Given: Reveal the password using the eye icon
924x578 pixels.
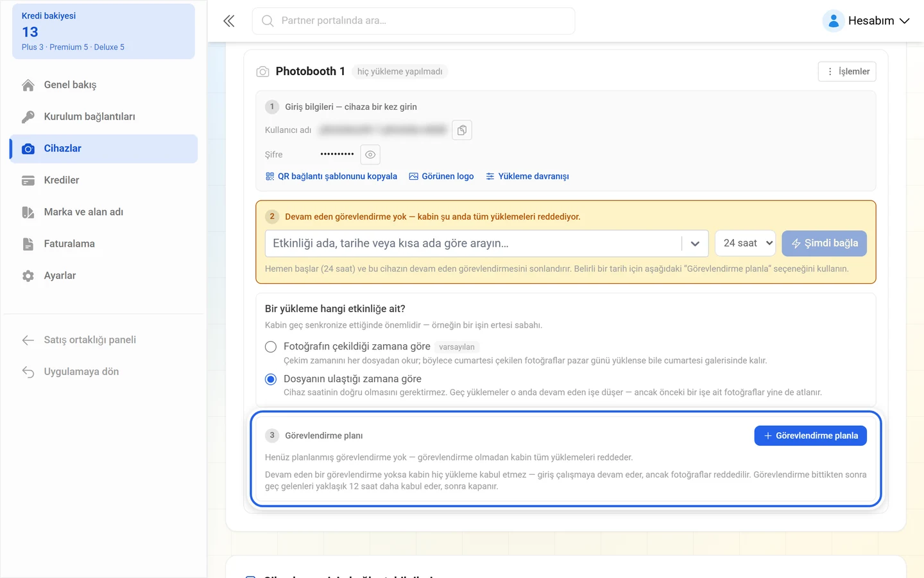Looking at the screenshot, I should [x=370, y=155].
